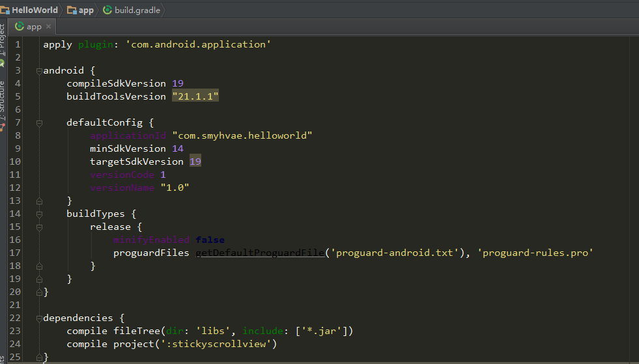Click the proguardFiles keyword
This screenshot has height=364, width=639.
(x=151, y=253)
